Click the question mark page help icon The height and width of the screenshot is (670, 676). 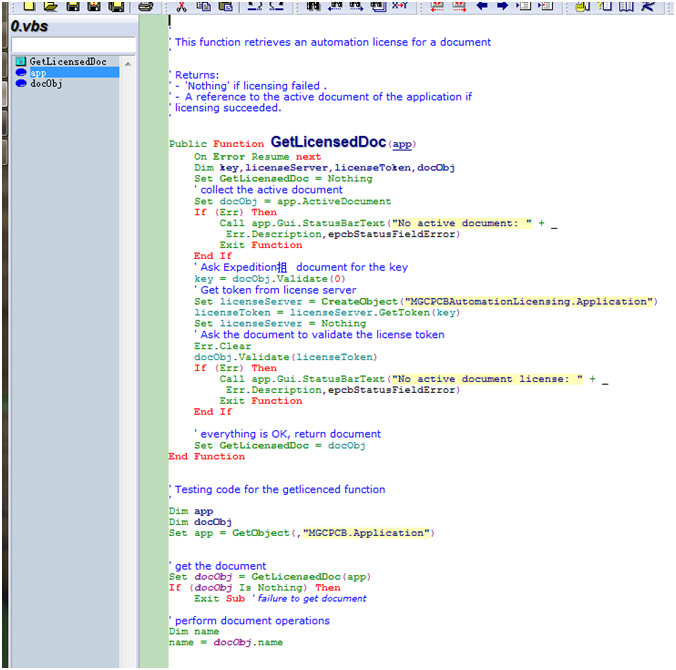(605, 6)
